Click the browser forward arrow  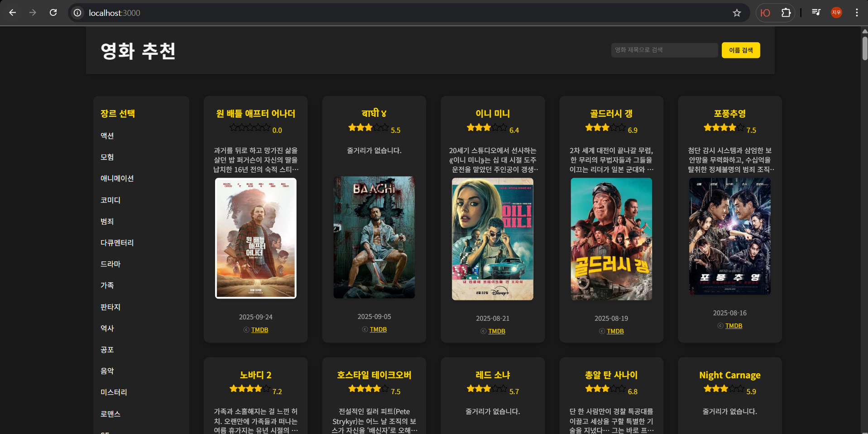33,13
